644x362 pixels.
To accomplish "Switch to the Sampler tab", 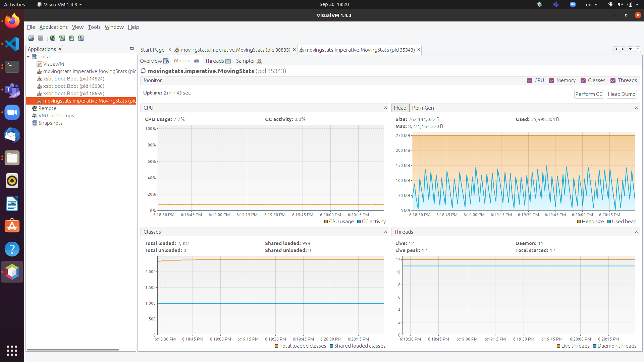I will 249,61.
